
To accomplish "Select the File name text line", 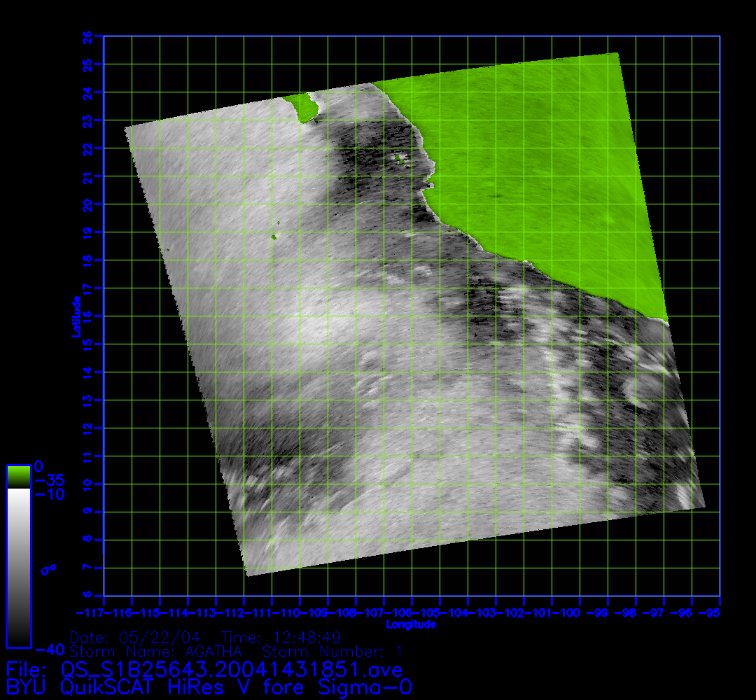I will point(204,669).
